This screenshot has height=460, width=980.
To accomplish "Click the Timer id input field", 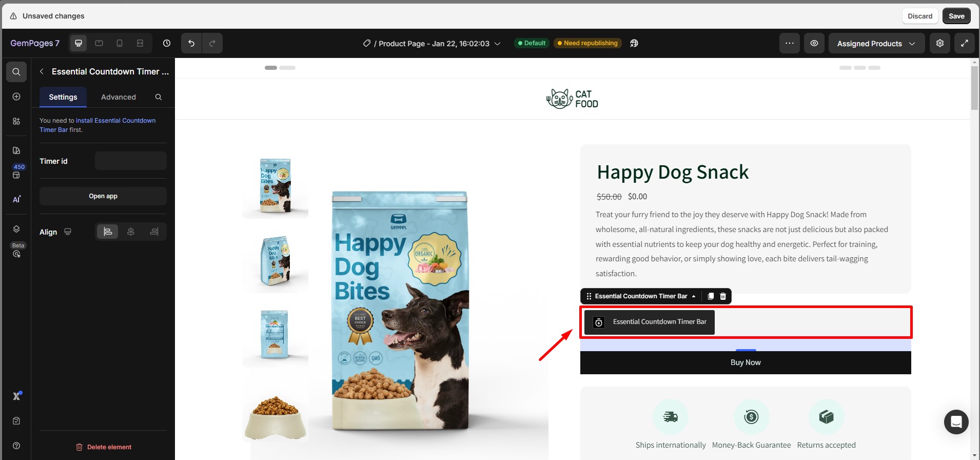I will point(131,161).
